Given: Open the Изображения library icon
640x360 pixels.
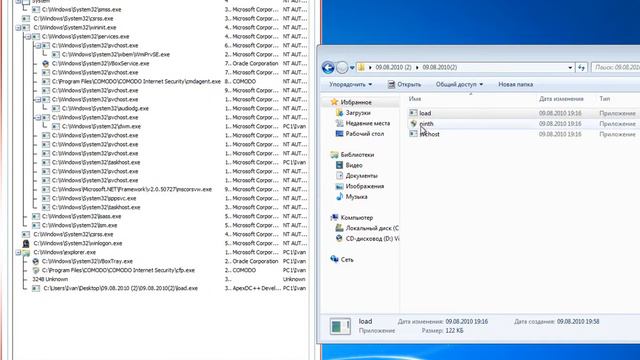Looking at the screenshot, I should click(339, 186).
